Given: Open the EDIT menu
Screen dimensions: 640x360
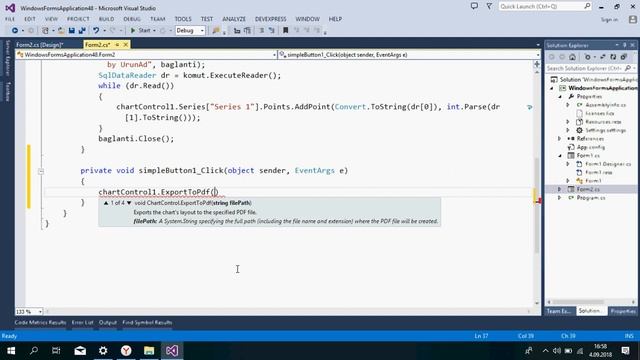Looking at the screenshot, I should click(30, 19).
